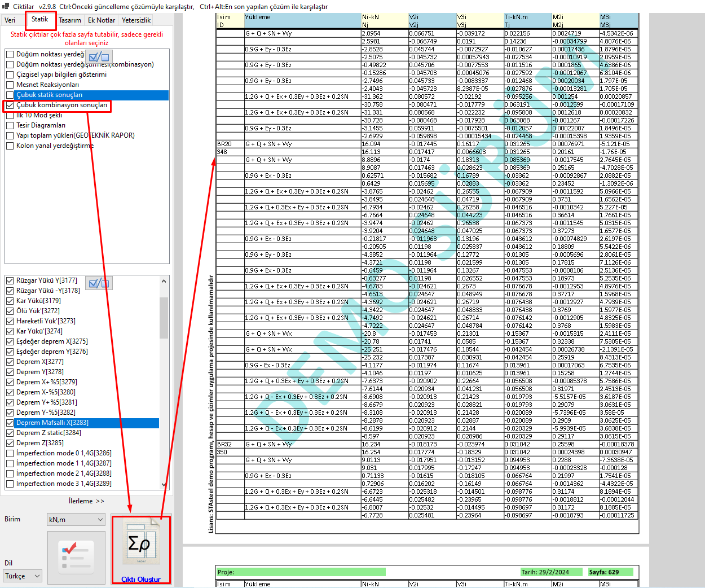The image size is (705, 588).
Task: Click the Ciktilar window app icon
Action: point(6,6)
